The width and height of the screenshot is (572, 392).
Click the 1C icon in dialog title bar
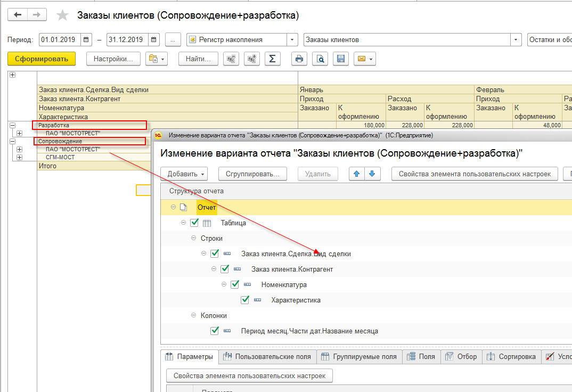(158, 135)
